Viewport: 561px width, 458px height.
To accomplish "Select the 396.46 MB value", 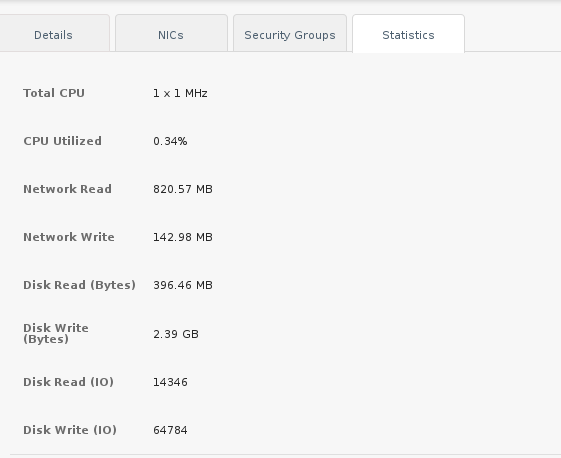I will [x=183, y=285].
